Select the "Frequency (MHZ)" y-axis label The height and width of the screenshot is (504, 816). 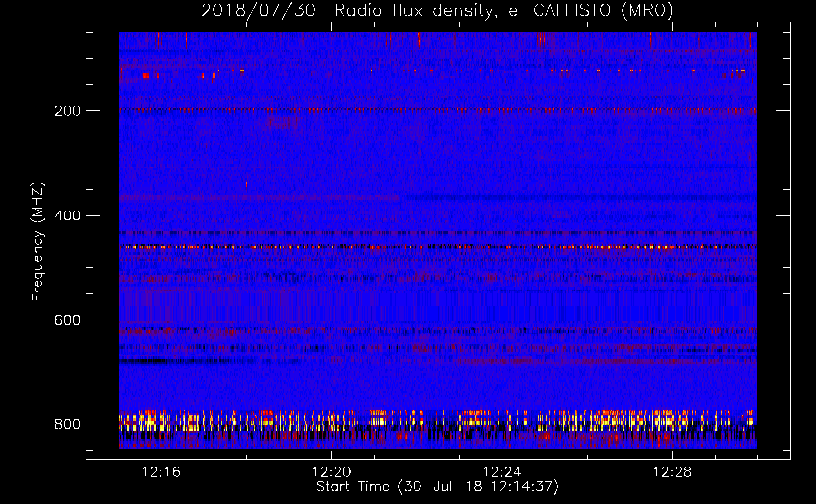tap(38, 241)
